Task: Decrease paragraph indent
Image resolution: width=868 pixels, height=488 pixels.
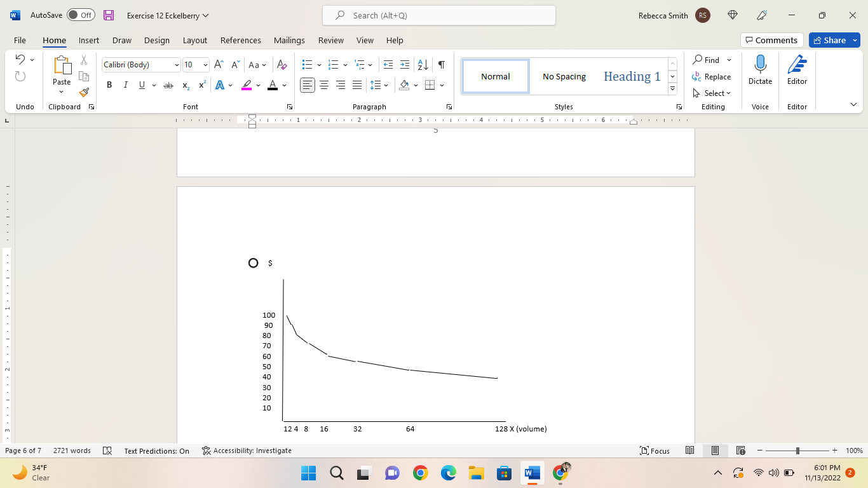Action: point(388,65)
